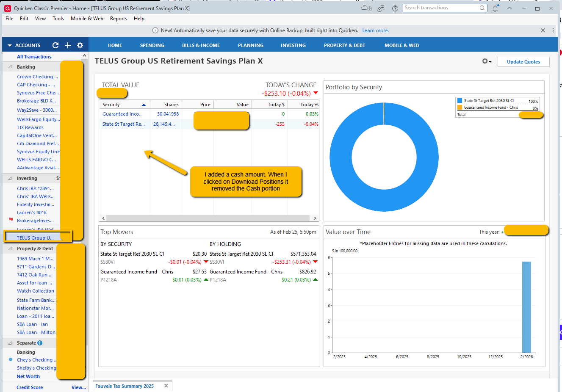Click the red flag beside BrokerageInves
The width and height of the screenshot is (562, 392).
click(x=11, y=220)
